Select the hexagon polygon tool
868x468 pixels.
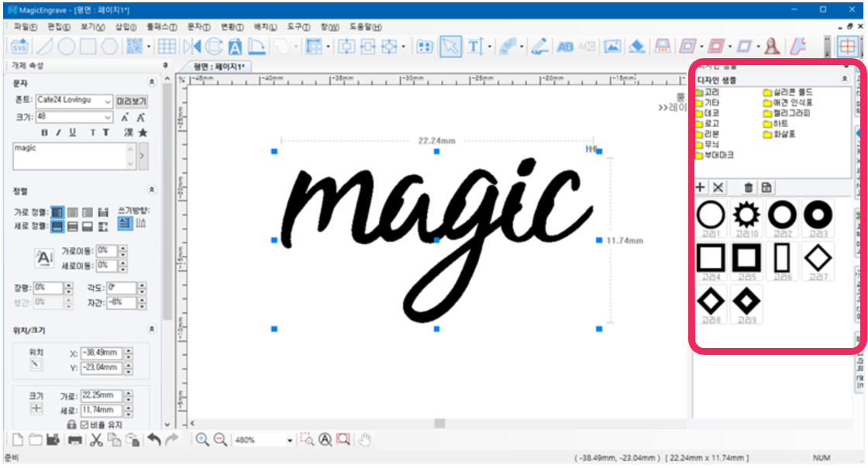109,46
